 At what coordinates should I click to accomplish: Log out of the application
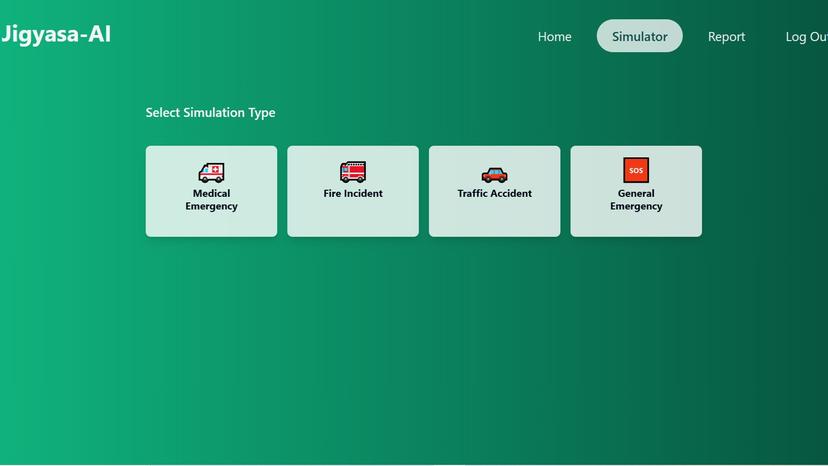(806, 37)
